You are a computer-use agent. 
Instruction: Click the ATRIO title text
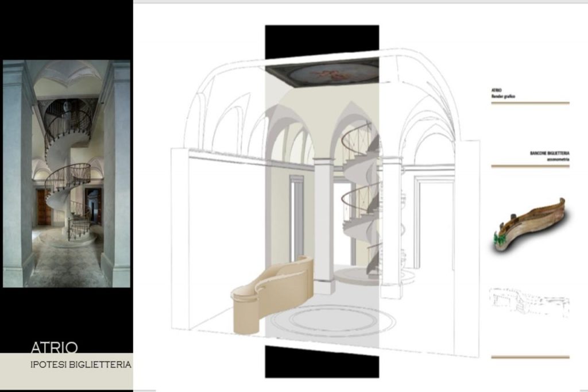(x=54, y=347)
